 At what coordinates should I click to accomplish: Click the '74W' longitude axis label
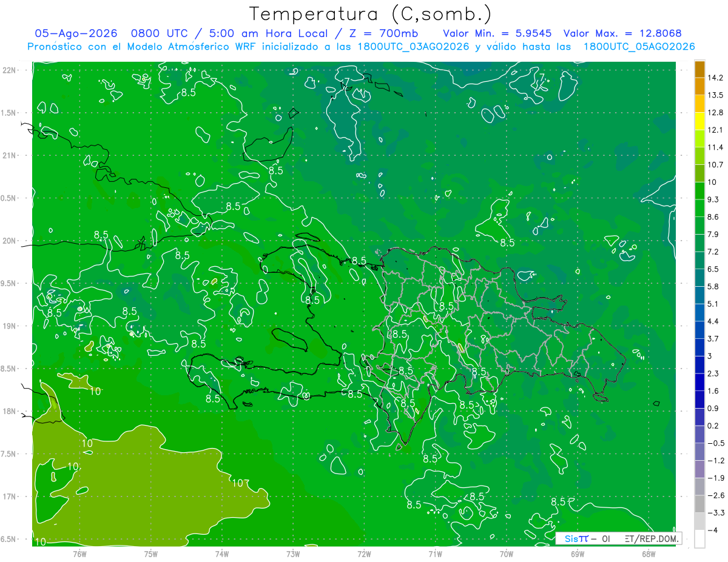(x=222, y=554)
